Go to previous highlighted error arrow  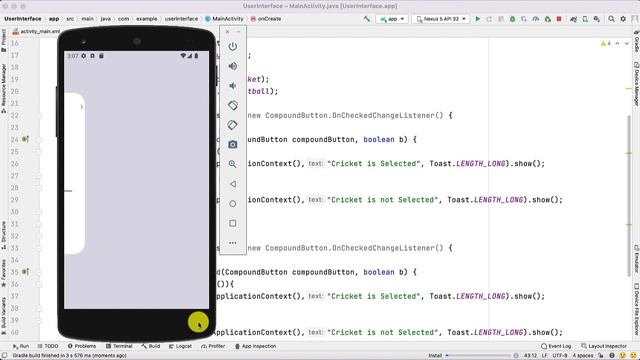[x=617, y=43]
